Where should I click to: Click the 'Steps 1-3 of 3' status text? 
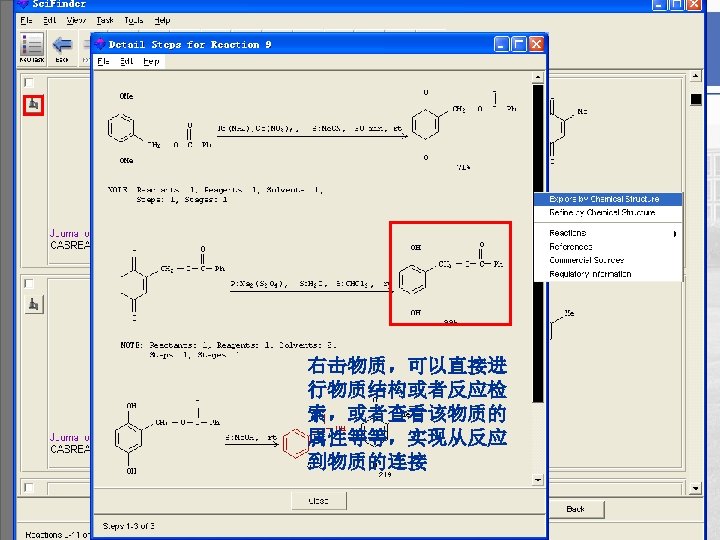pos(129,526)
